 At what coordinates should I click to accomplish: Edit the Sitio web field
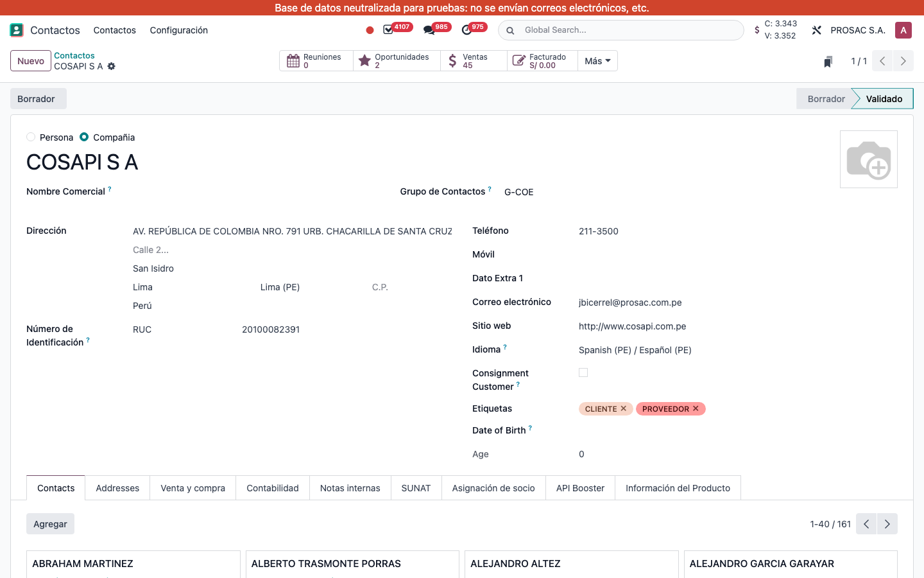click(738, 326)
